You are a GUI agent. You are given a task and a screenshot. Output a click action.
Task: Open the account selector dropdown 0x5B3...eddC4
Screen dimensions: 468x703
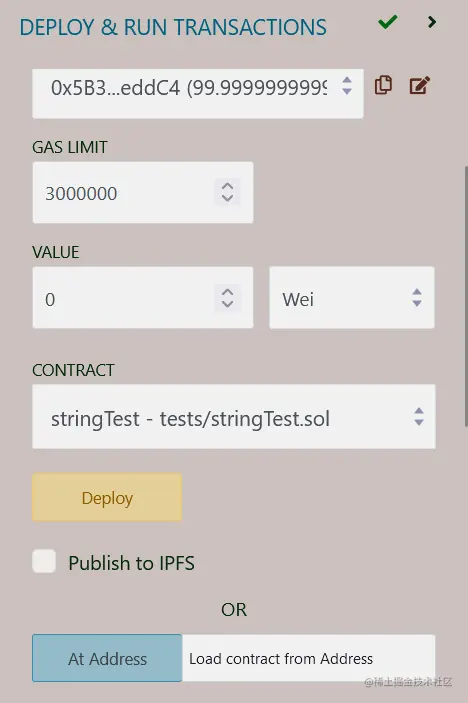(x=198, y=93)
